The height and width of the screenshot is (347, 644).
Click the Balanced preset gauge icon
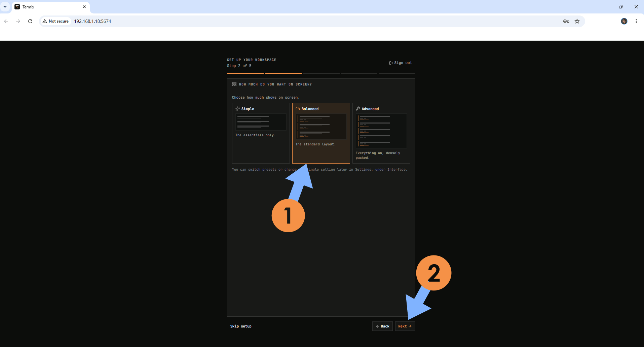coord(298,109)
